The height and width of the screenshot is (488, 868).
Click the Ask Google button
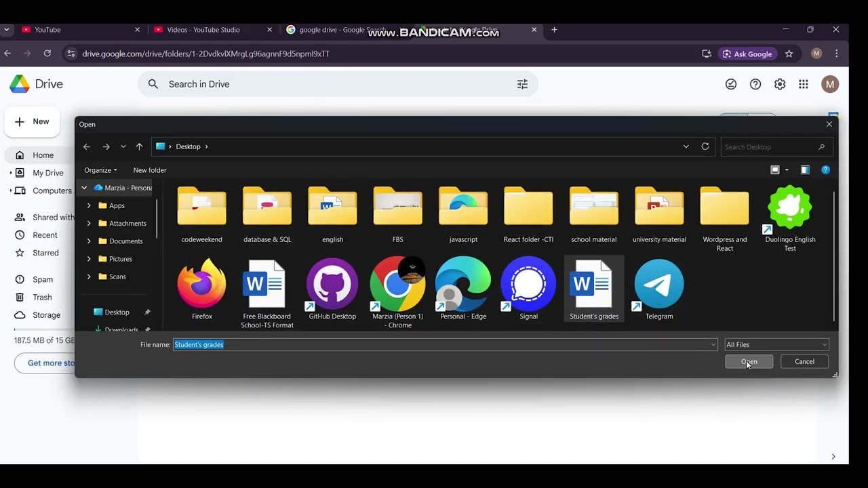(x=747, y=54)
